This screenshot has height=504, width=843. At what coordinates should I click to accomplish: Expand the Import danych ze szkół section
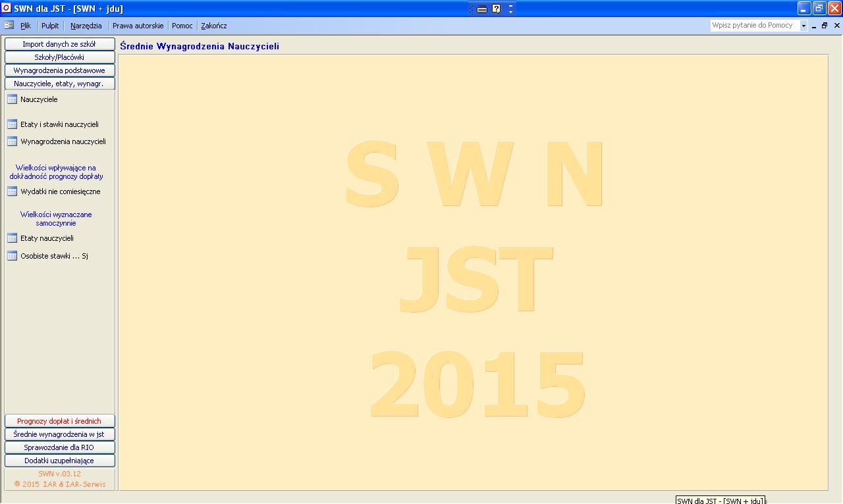[59, 44]
